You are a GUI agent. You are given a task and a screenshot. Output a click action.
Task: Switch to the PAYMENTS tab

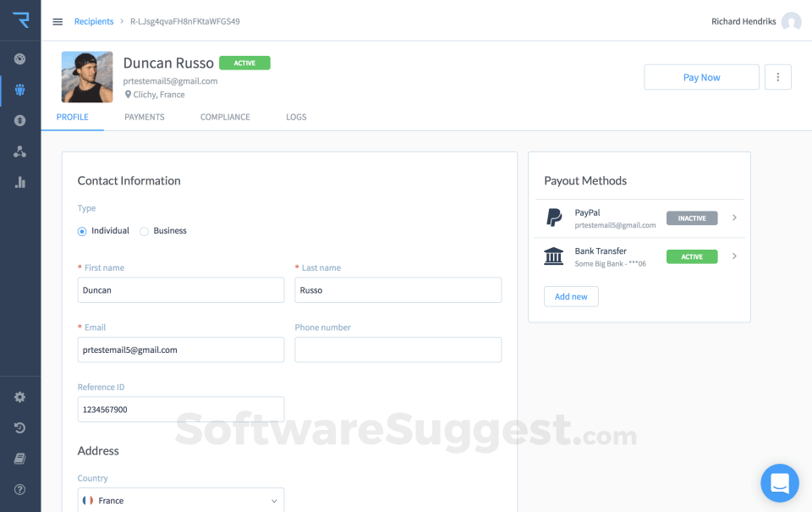tap(145, 117)
